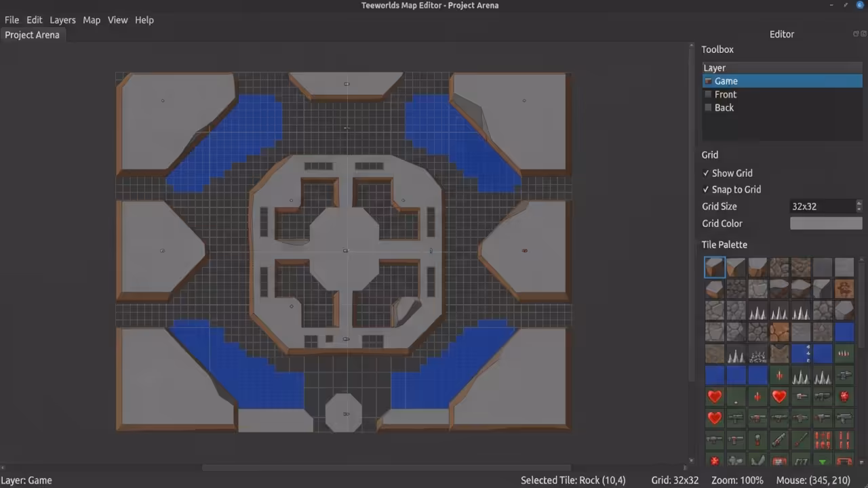
Task: Open the Edit menu
Action: click(34, 20)
